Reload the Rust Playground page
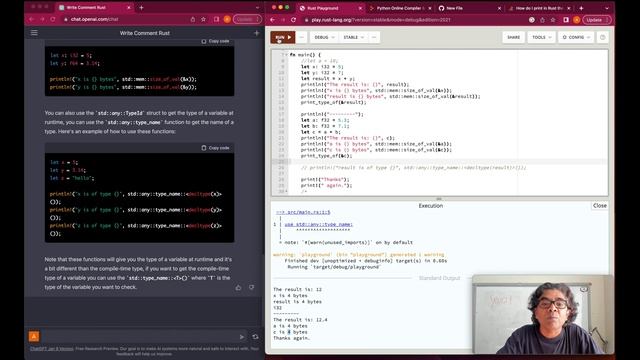Image resolution: width=640 pixels, height=360 pixels. 293,20
